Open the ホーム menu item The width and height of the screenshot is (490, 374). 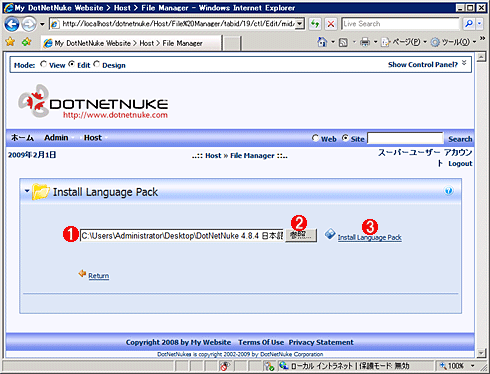[x=22, y=138]
